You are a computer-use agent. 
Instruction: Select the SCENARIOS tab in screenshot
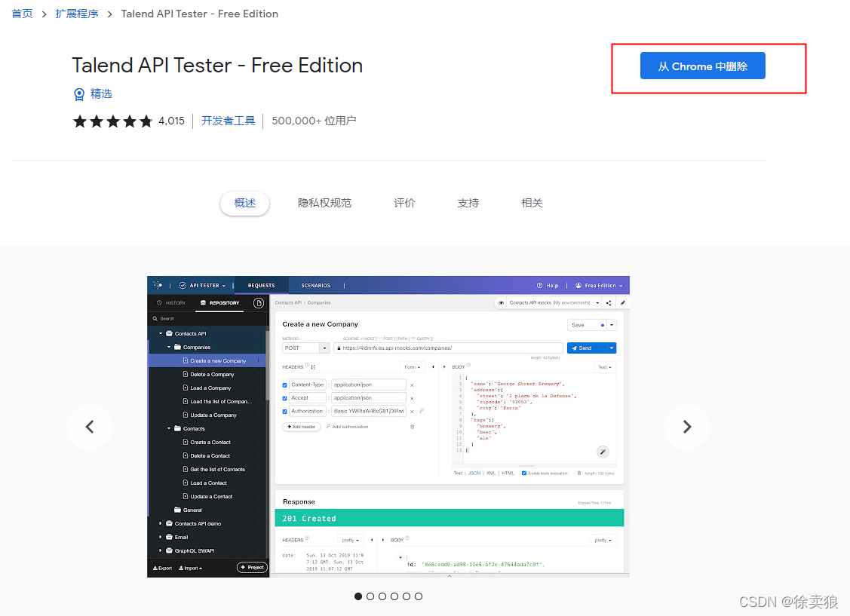click(x=315, y=286)
